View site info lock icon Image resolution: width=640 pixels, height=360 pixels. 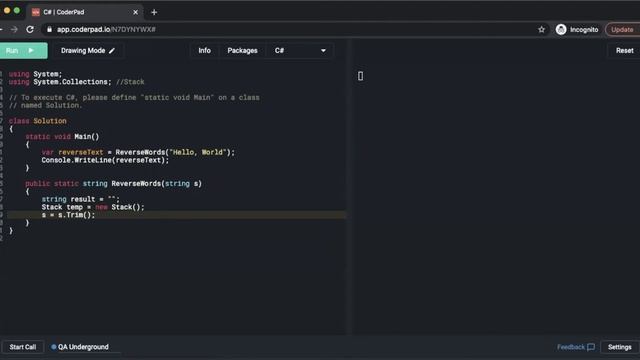[49, 29]
